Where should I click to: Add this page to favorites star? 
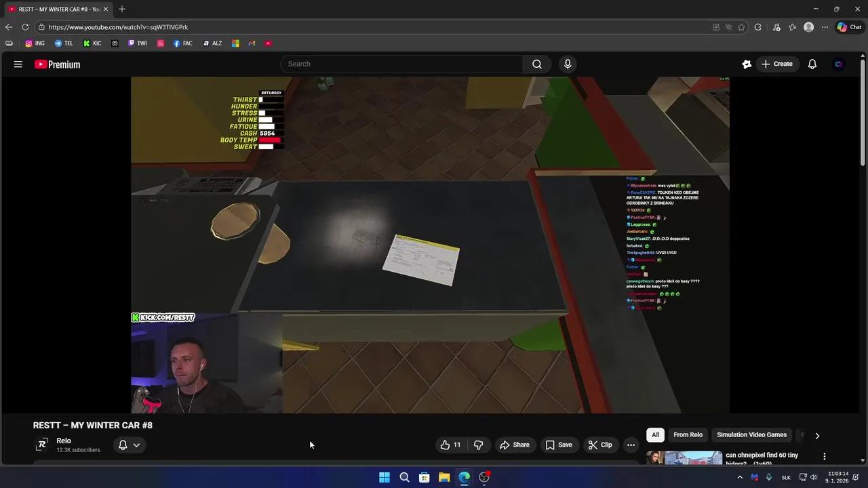tap(741, 27)
